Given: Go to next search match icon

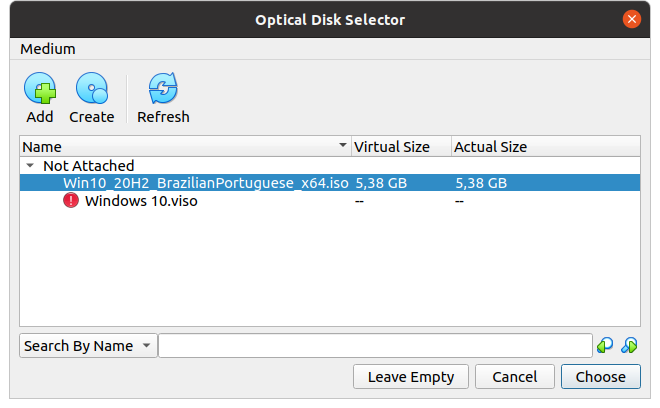Looking at the screenshot, I should 629,346.
